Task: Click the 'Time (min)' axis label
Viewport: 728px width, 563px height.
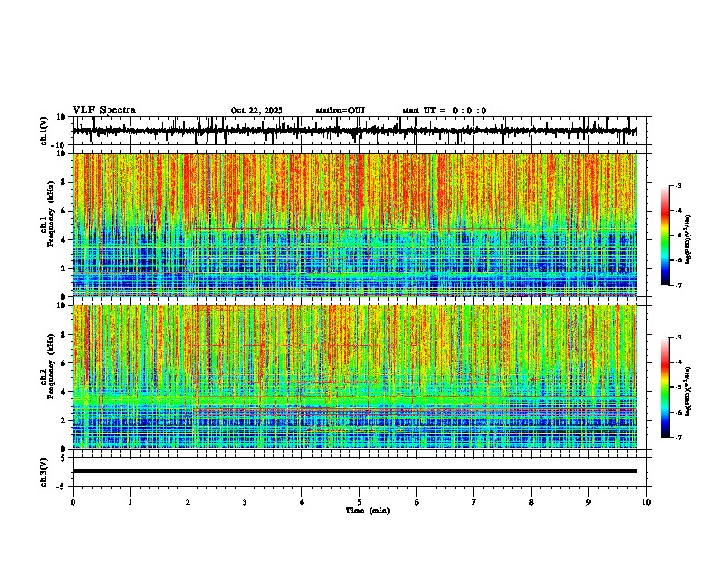Action: [x=368, y=511]
